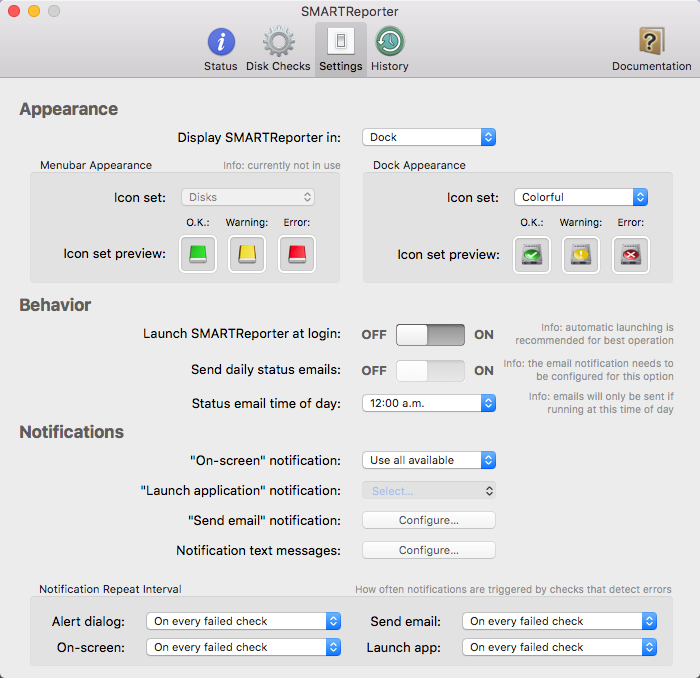
Task: Click the green O.K. menubar disk icon
Action: [x=198, y=254]
